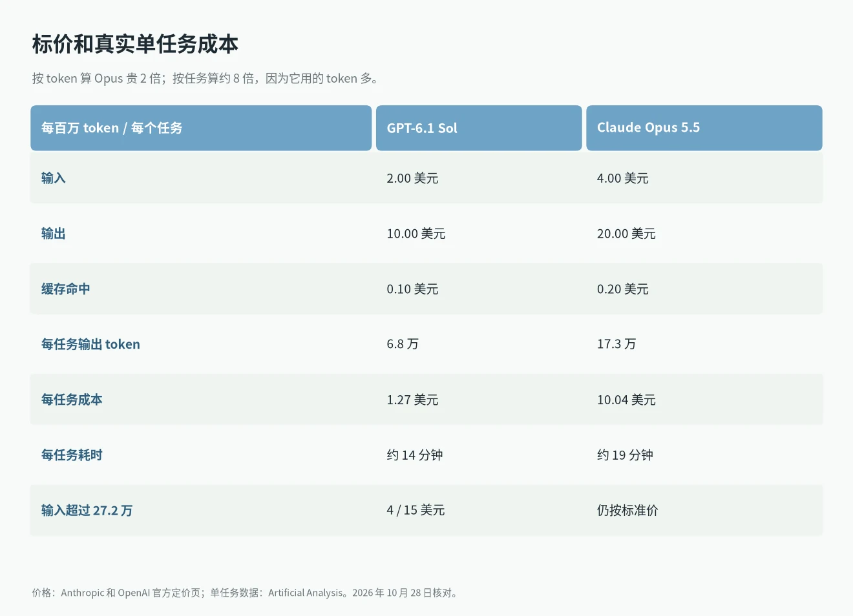This screenshot has height=616, width=853.
Task: Click the value 4.00 美元
Action: (x=622, y=178)
